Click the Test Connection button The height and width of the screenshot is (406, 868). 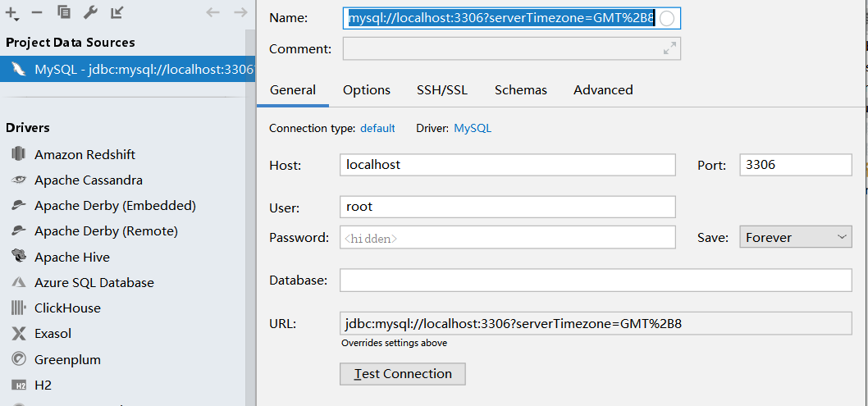[403, 374]
